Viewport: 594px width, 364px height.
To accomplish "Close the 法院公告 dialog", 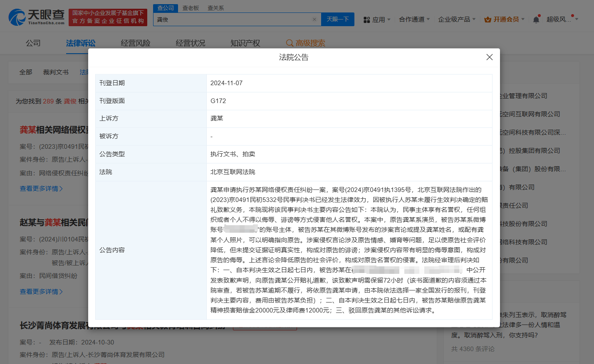I will (489, 57).
